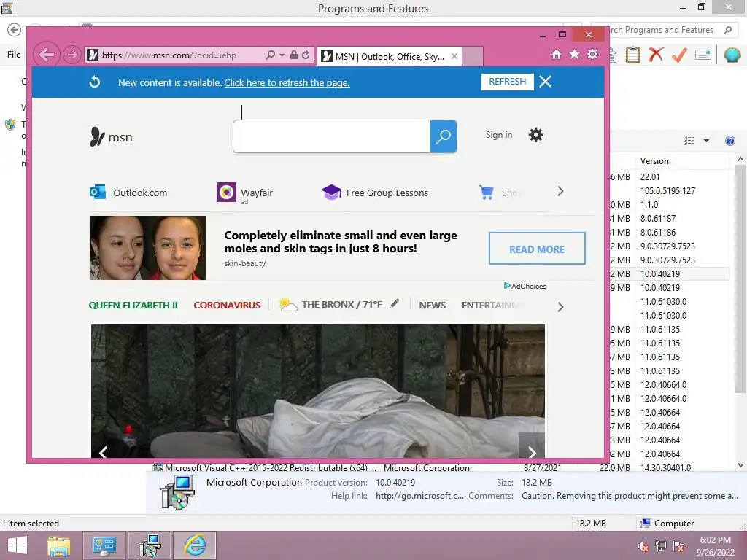The image size is (747, 560).
Task: Click the Search Programs and Features field
Action: pos(667,30)
